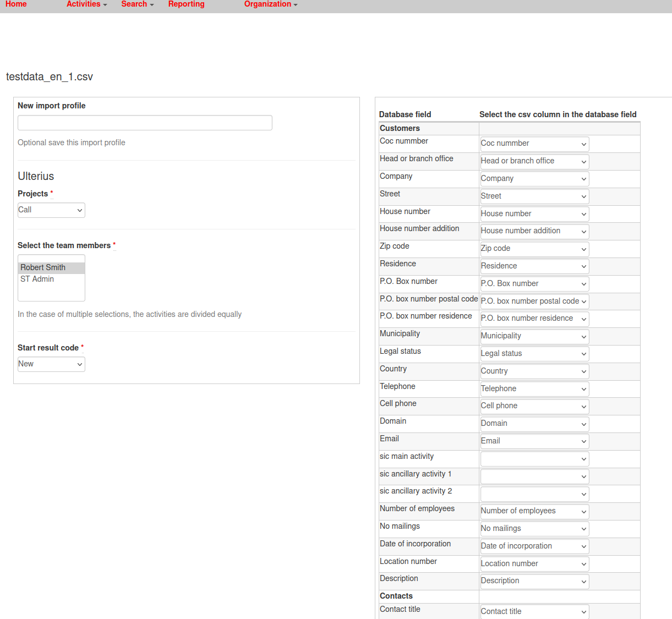Expand the P.O. box number postal code dropdown

(x=534, y=302)
